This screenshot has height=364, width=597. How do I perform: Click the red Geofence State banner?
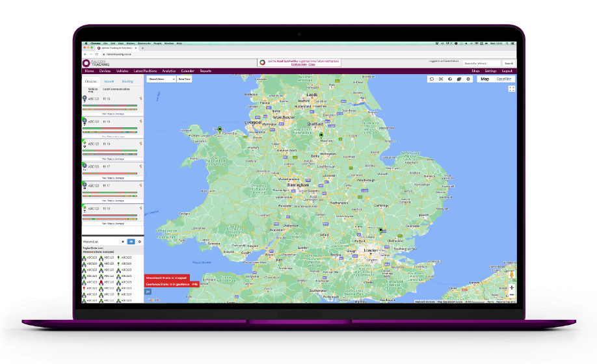[x=172, y=284]
